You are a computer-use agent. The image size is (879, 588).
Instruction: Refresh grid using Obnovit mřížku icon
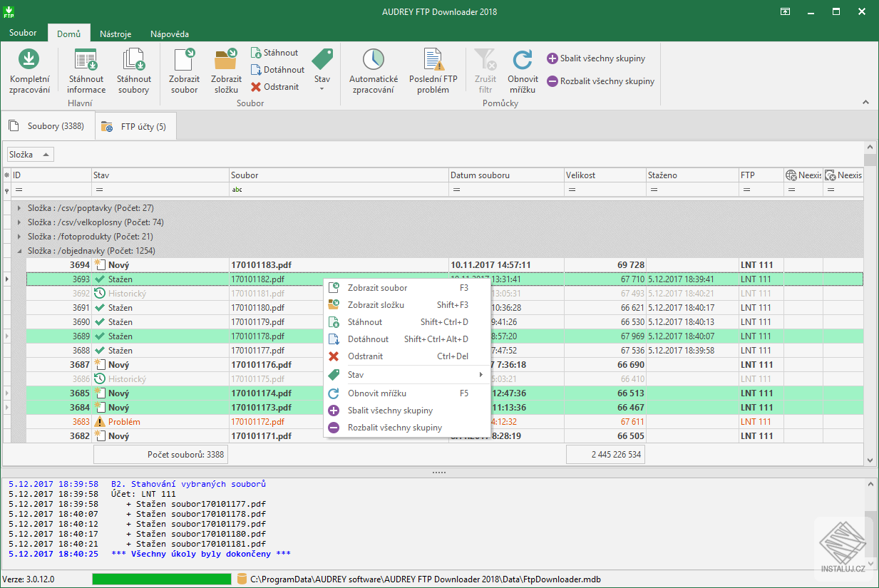522,69
